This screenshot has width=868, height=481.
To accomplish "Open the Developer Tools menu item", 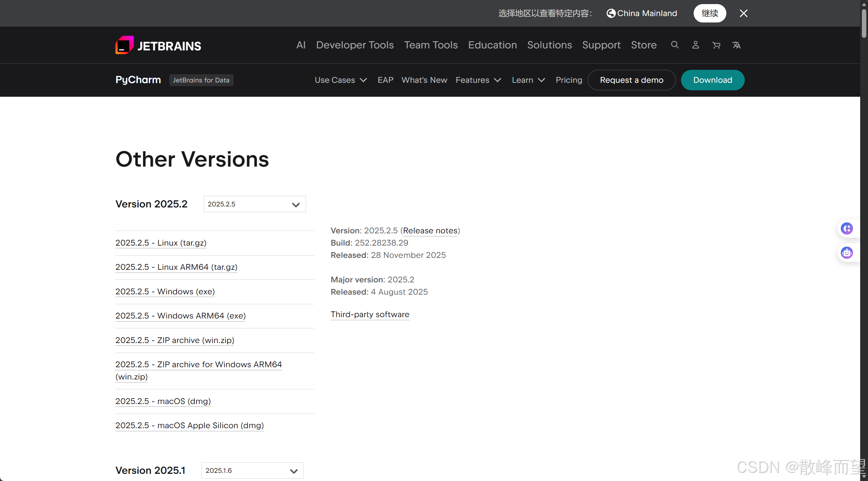I will (354, 45).
